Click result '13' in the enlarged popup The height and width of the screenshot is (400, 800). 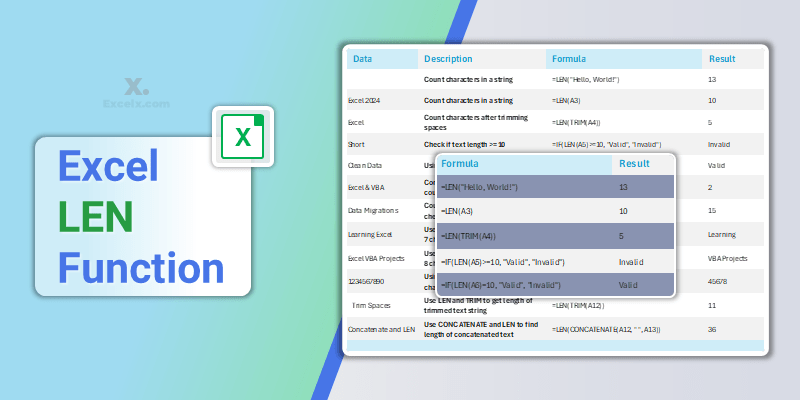623,187
